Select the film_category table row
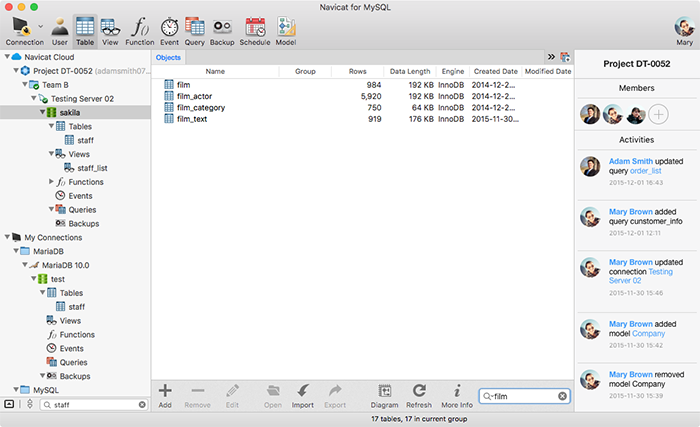Screen dimensions: 700x427 coord(362,107)
